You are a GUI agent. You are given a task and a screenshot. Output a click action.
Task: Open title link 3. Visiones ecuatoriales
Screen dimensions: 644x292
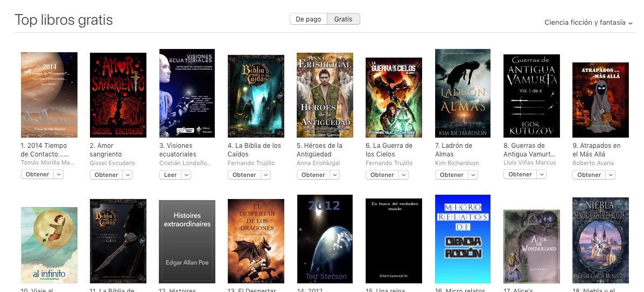[178, 149]
